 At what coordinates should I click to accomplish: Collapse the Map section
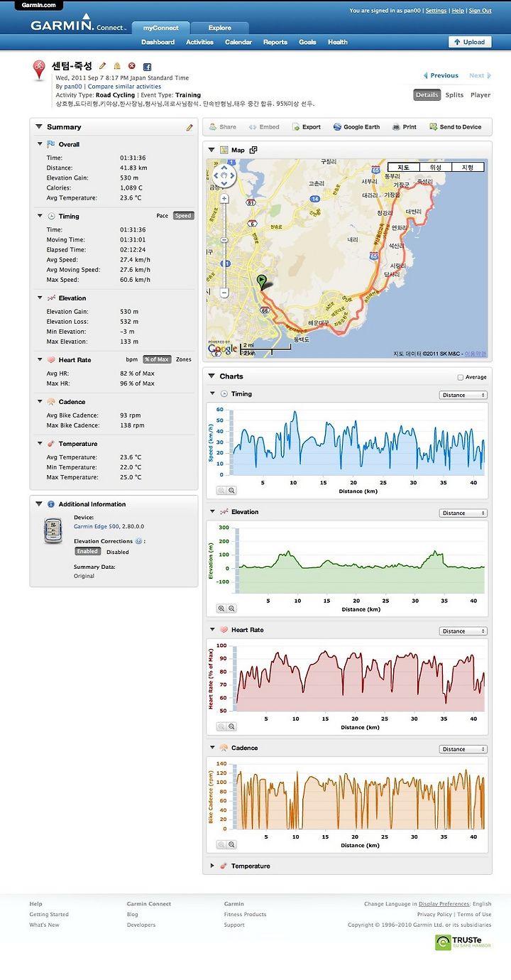point(211,150)
